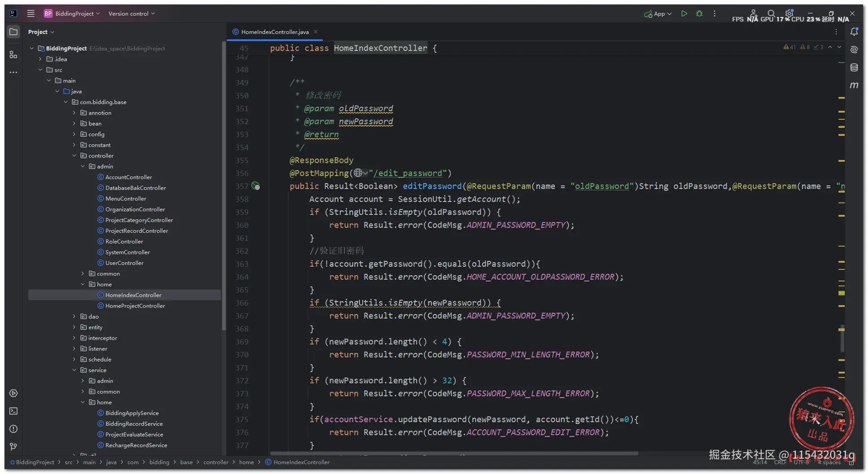
Task: Open the Problems tool window
Action: (13, 429)
